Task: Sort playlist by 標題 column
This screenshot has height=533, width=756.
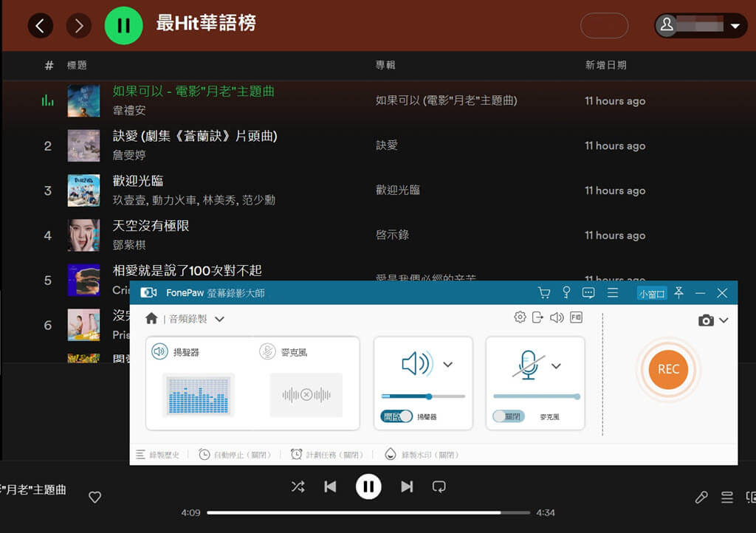Action: click(x=77, y=65)
